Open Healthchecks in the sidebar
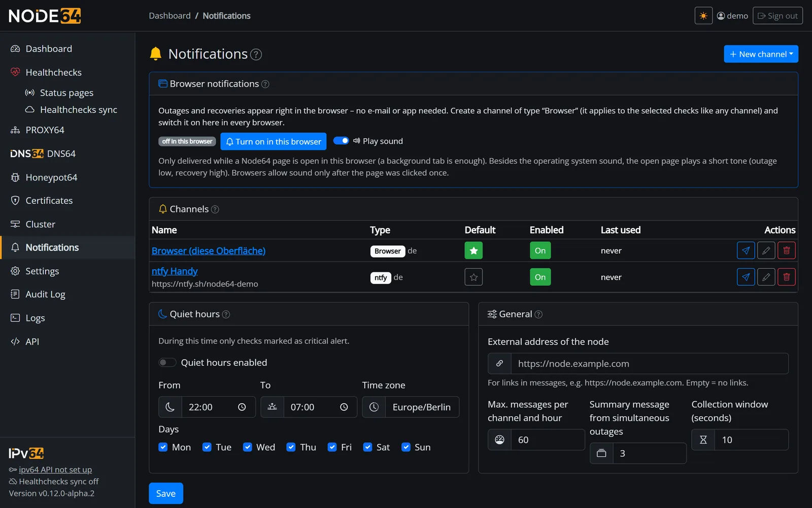This screenshot has width=812, height=508. (x=67, y=72)
